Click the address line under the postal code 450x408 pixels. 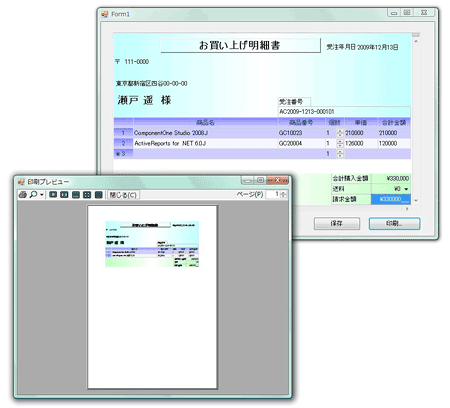(152, 83)
